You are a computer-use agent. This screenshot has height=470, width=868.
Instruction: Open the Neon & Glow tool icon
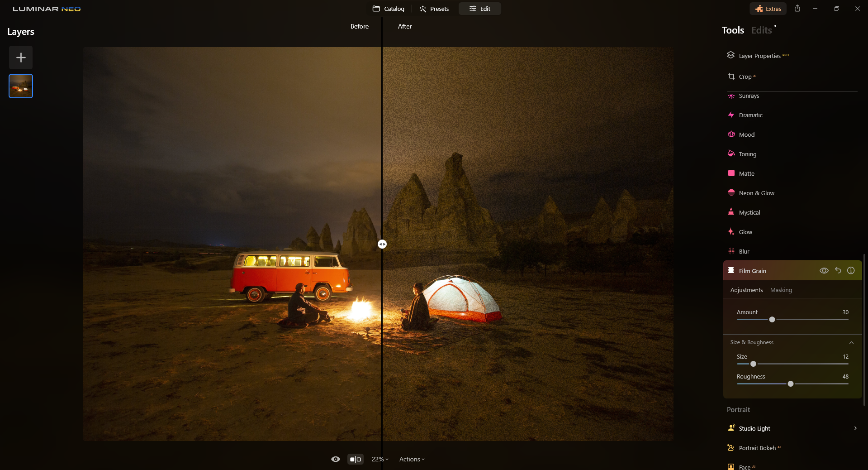(x=731, y=193)
